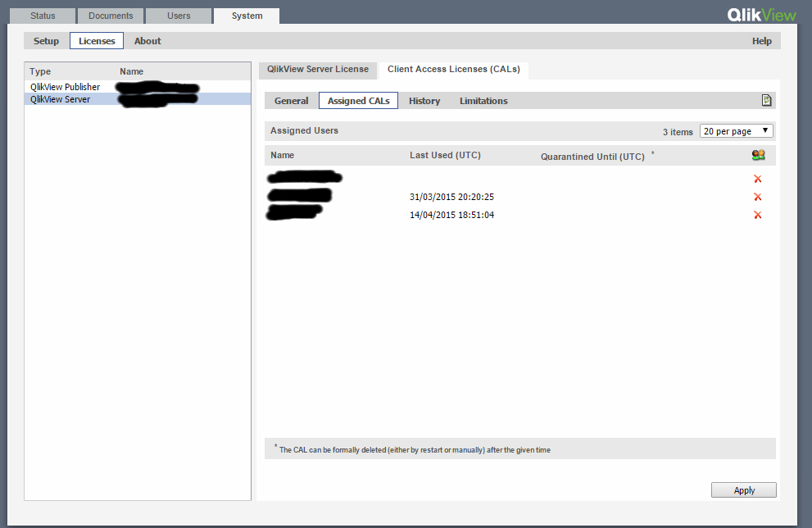Click the Assigned Users heading
Viewport: 812px width, 528px height.
click(304, 130)
